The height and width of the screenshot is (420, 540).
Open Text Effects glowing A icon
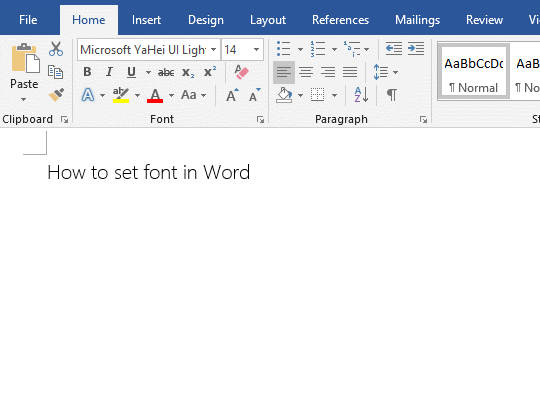[x=87, y=95]
